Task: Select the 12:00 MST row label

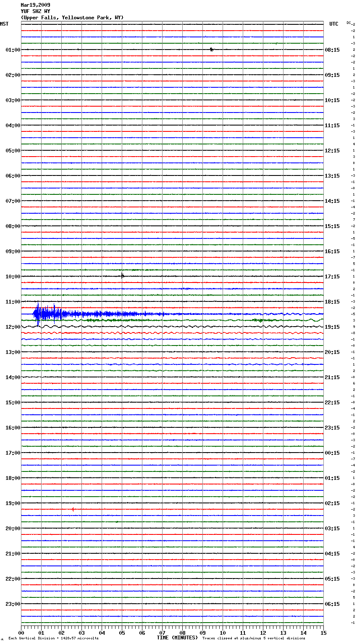Action: coord(13,327)
